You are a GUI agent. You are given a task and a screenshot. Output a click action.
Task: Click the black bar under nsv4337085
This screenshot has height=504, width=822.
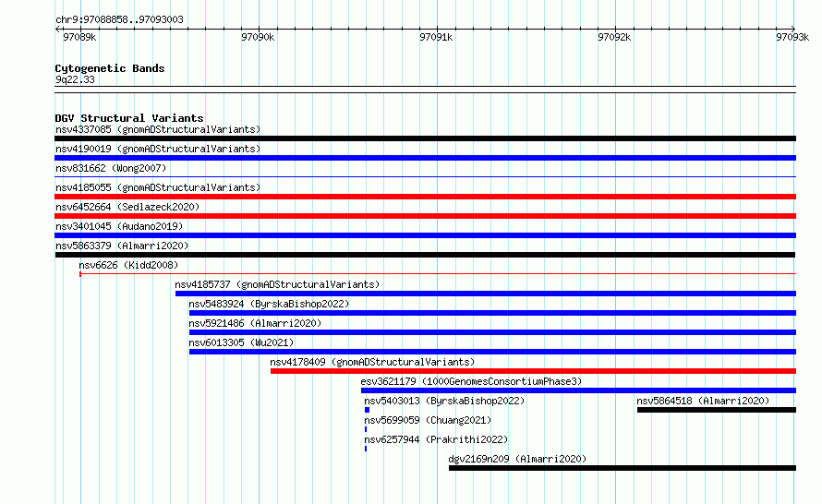[425, 138]
